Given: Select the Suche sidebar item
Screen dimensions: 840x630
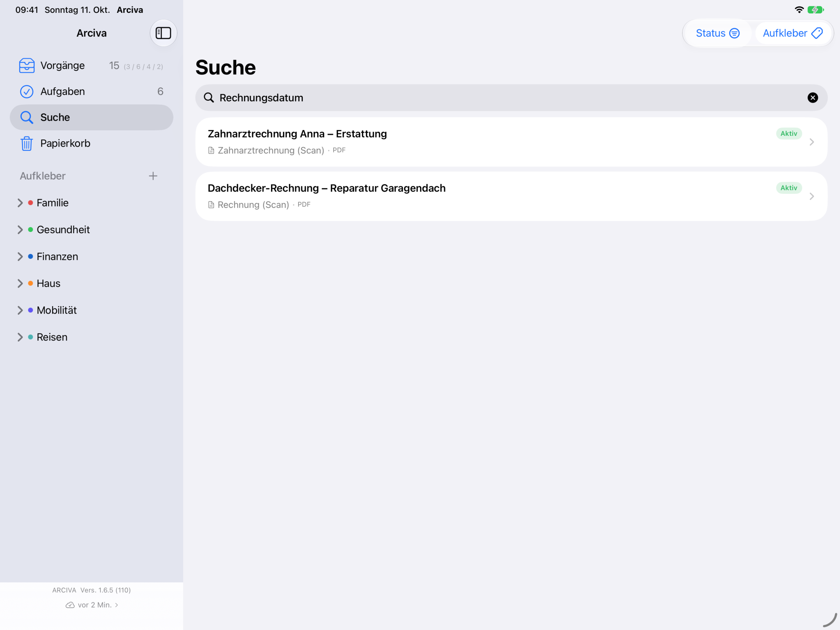Looking at the screenshot, I should pos(92,117).
